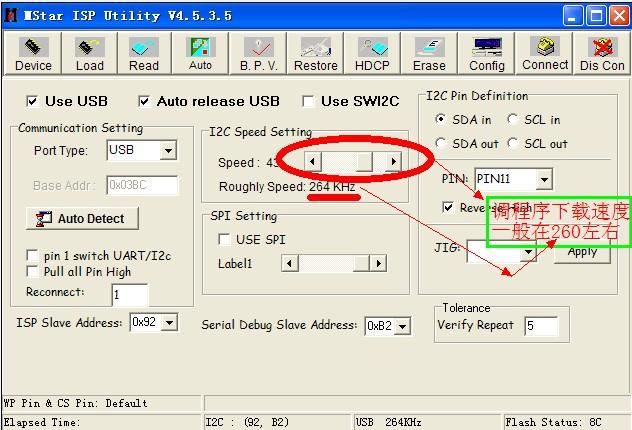Enable the USE SPI checkbox
Viewport: 632px width, 430px height.
(x=224, y=239)
